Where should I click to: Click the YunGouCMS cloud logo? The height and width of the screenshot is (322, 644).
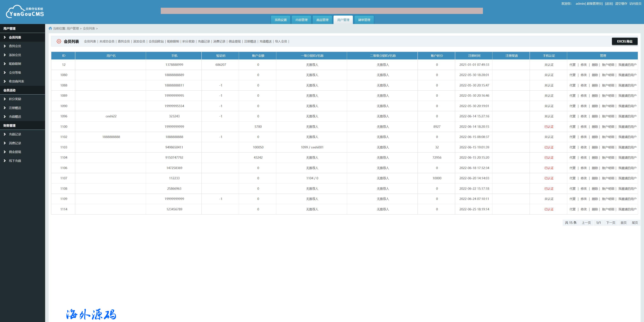(x=25, y=12)
